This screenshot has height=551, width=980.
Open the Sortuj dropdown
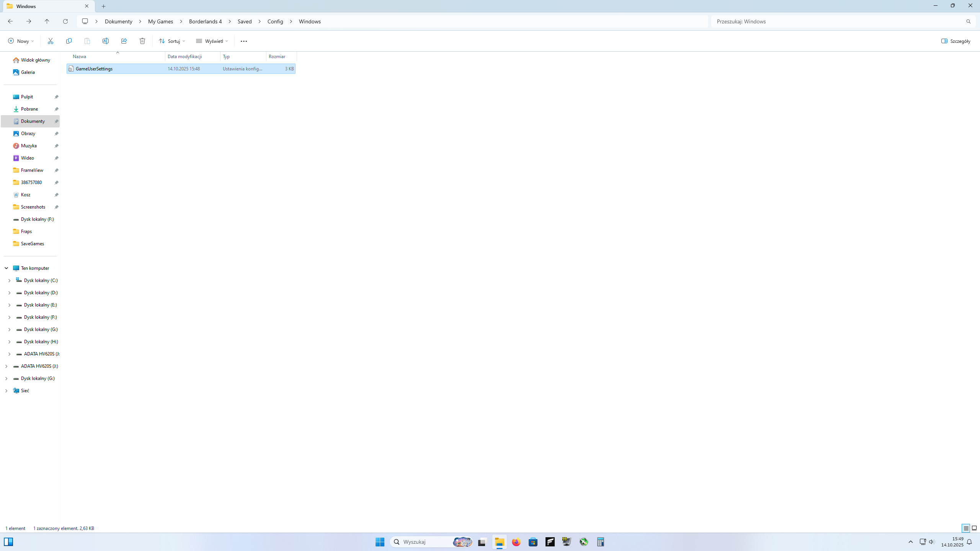(172, 41)
